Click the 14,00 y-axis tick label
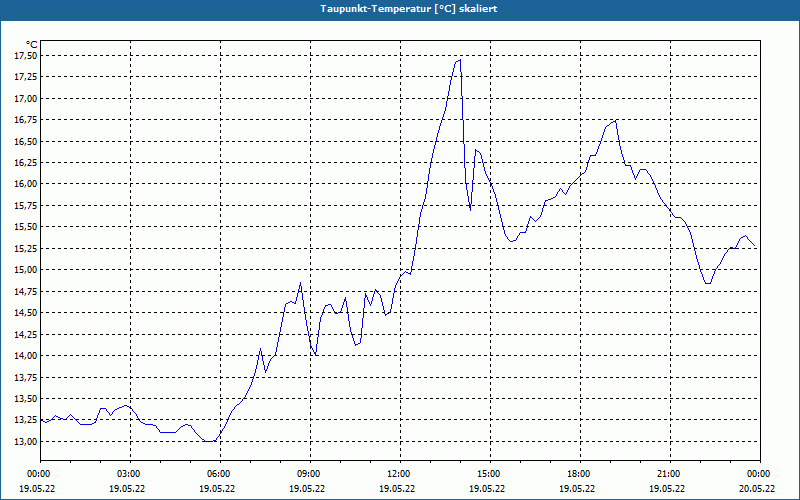 27,356
